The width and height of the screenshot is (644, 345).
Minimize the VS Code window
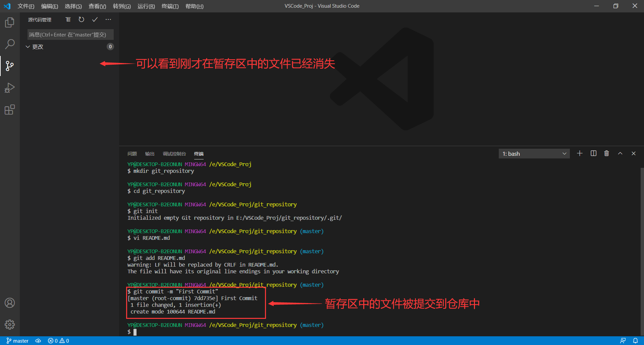(596, 6)
